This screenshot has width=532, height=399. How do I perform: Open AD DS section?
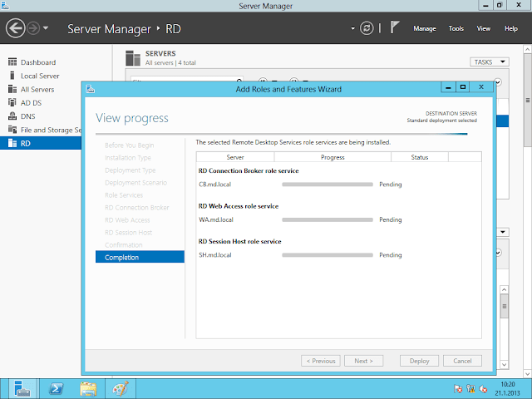[30, 102]
